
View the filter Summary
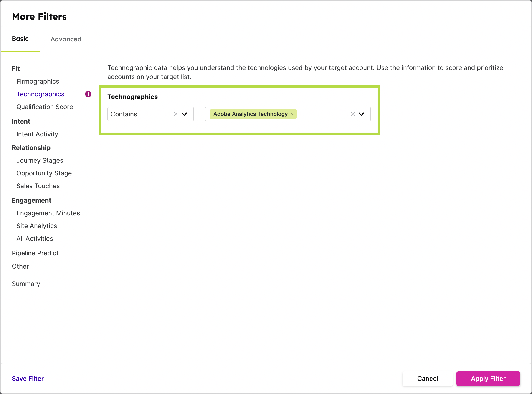(26, 284)
